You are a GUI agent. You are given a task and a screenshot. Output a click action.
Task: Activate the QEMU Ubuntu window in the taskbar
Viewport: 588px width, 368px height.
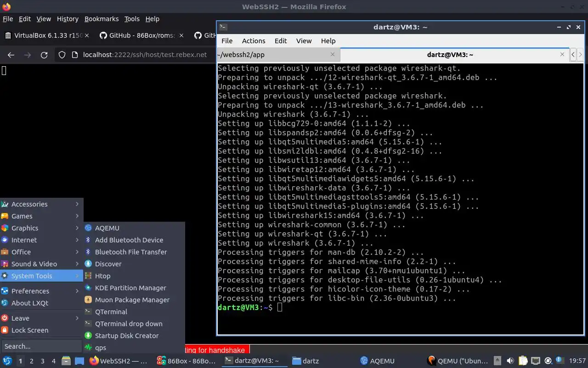click(x=458, y=361)
